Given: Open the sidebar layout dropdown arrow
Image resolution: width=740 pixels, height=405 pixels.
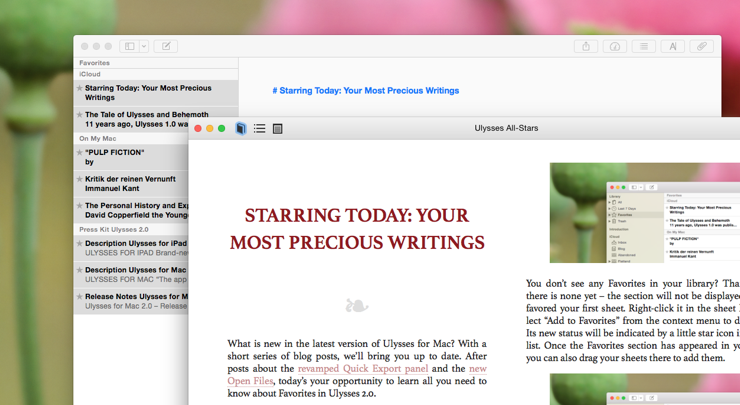Looking at the screenshot, I should pos(144,46).
